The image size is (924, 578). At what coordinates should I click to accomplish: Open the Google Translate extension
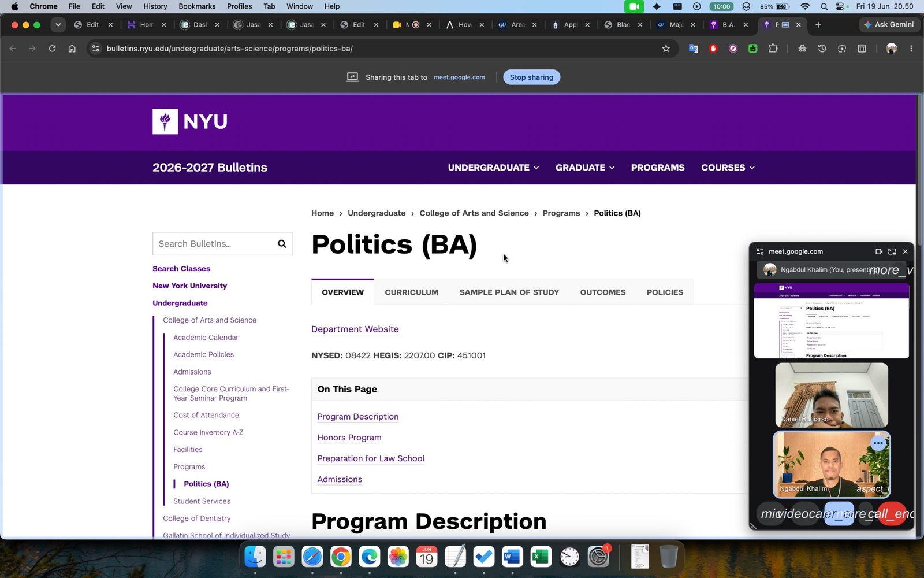694,49
